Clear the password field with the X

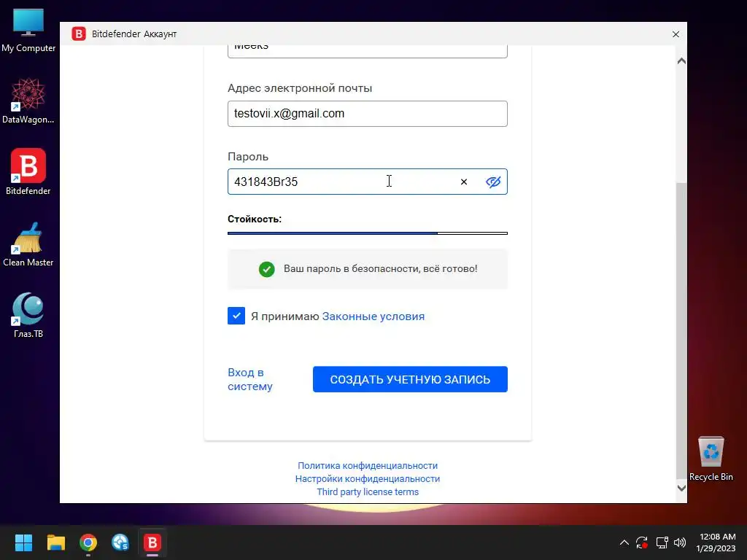(x=463, y=182)
